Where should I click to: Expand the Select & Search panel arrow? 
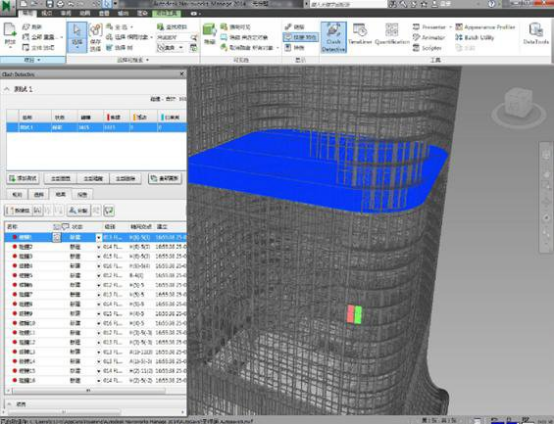147,60
